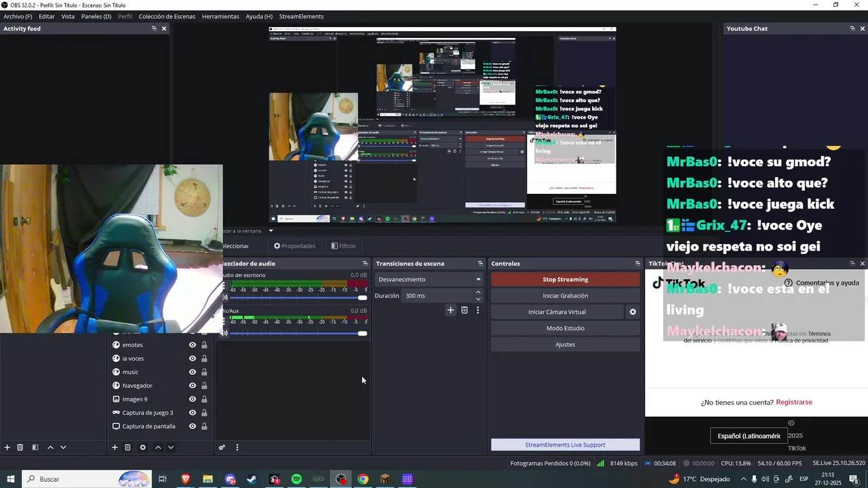The image size is (868, 488).
Task: Open Vista menu
Action: tap(68, 16)
